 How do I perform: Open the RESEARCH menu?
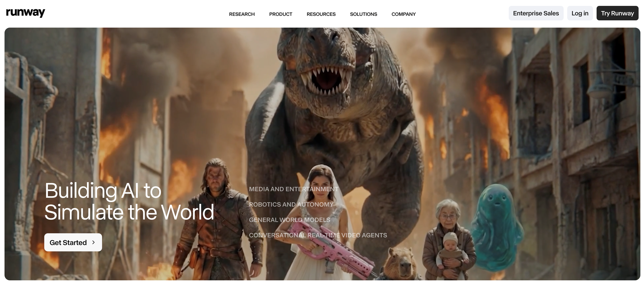coord(242,14)
